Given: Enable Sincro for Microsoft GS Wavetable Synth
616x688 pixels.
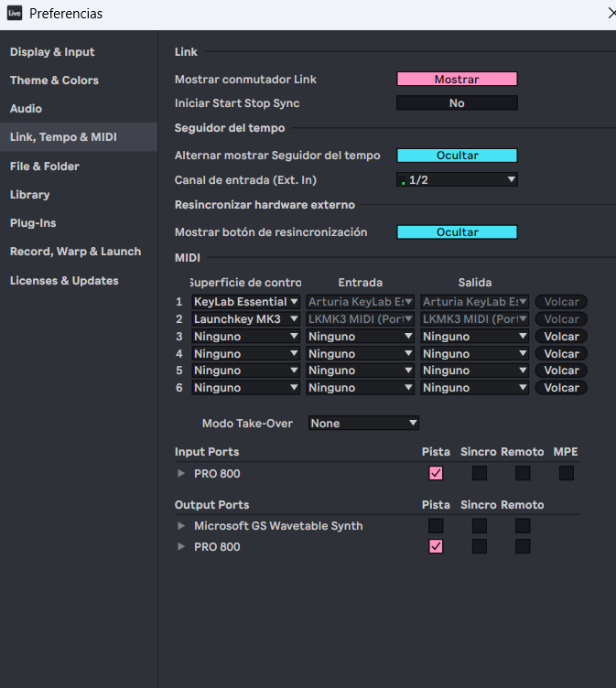Looking at the screenshot, I should (479, 526).
